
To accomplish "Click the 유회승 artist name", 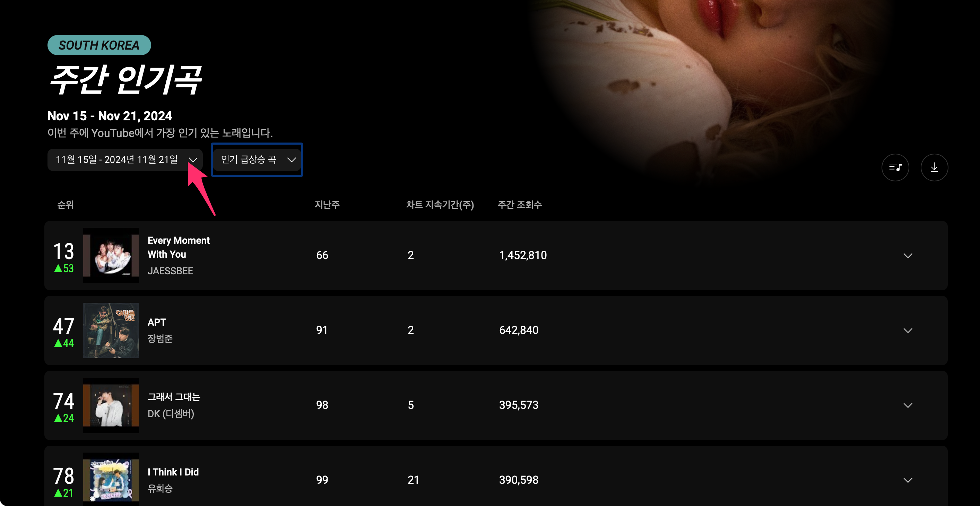I will coord(160,488).
